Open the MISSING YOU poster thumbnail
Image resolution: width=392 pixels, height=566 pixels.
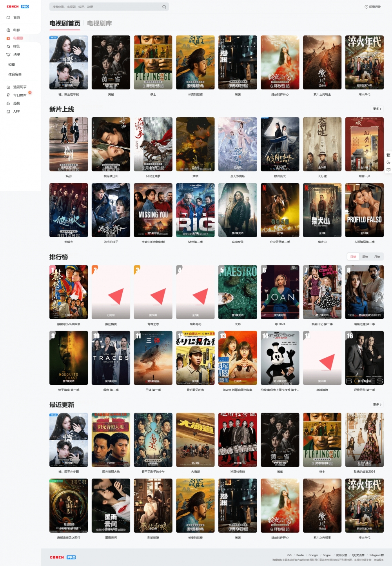point(153,210)
